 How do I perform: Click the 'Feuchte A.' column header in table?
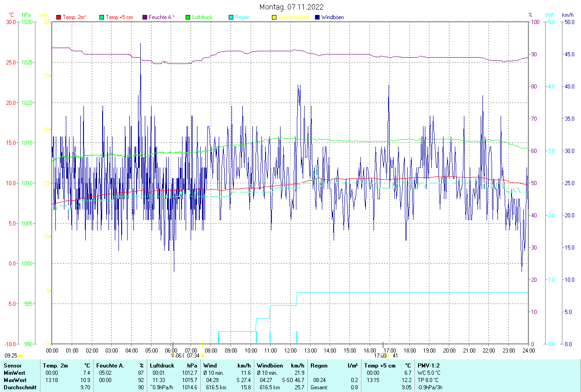click(x=110, y=365)
